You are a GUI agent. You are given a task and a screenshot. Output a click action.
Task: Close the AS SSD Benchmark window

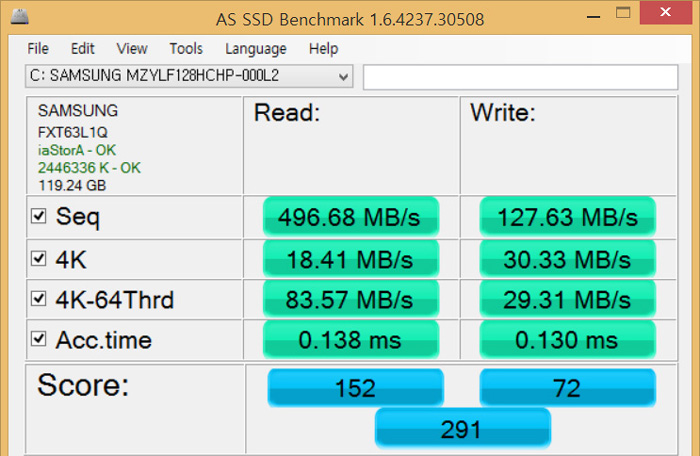[665, 13]
